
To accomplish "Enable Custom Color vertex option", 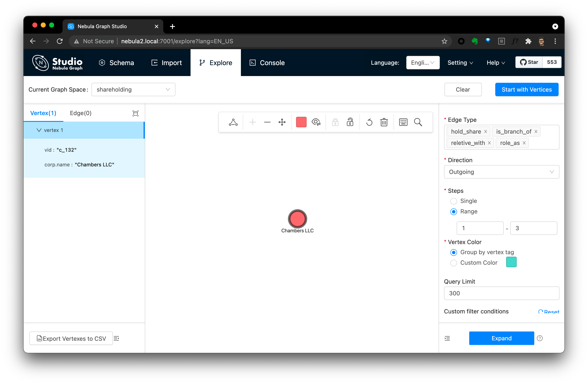I will point(453,262).
